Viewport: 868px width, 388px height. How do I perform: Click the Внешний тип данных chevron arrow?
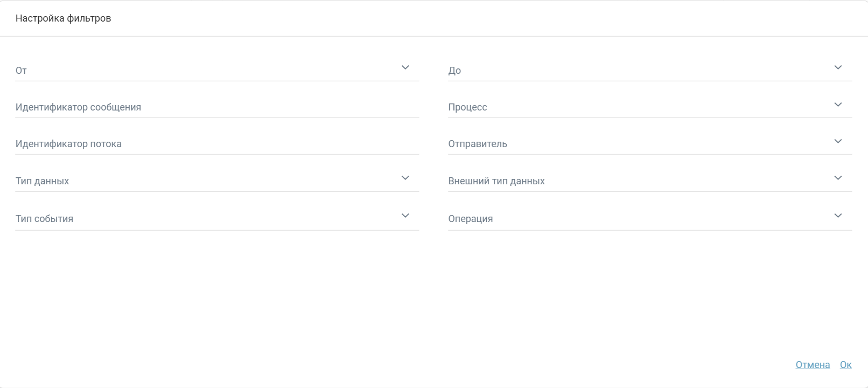pos(838,178)
